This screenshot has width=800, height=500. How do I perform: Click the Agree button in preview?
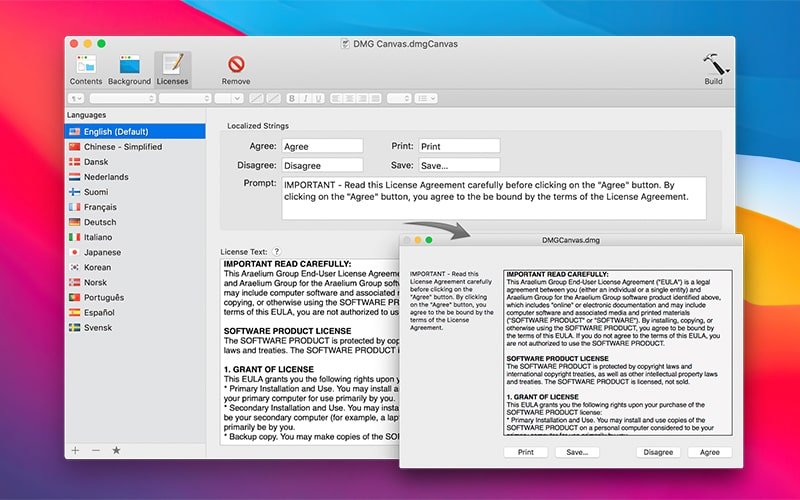pyautogui.click(x=709, y=452)
